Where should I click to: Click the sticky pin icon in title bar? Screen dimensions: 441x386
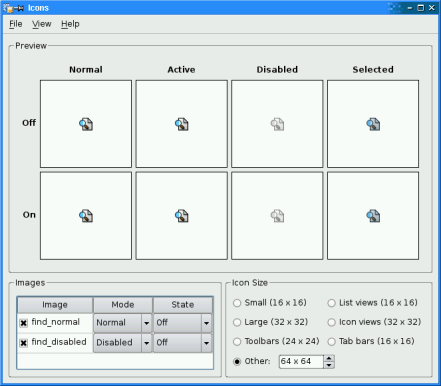(x=19, y=8)
